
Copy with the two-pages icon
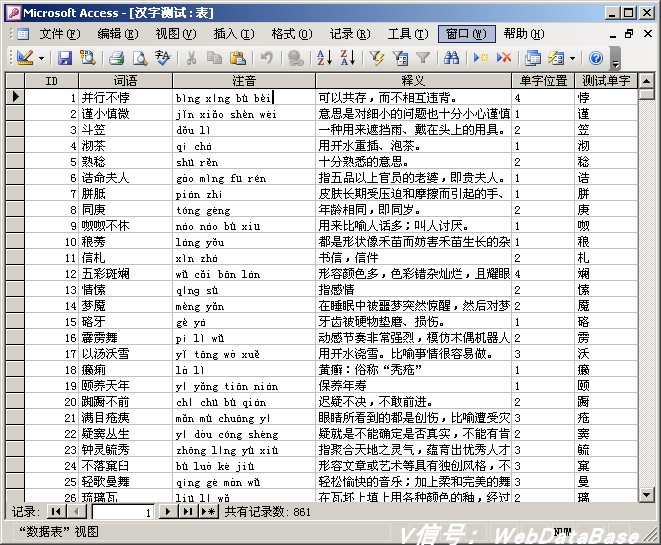tap(215, 58)
